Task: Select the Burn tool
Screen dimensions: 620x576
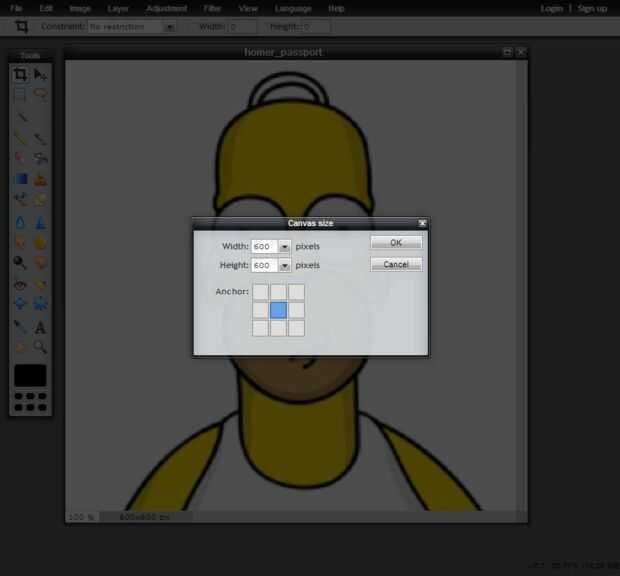Action: [x=40, y=263]
